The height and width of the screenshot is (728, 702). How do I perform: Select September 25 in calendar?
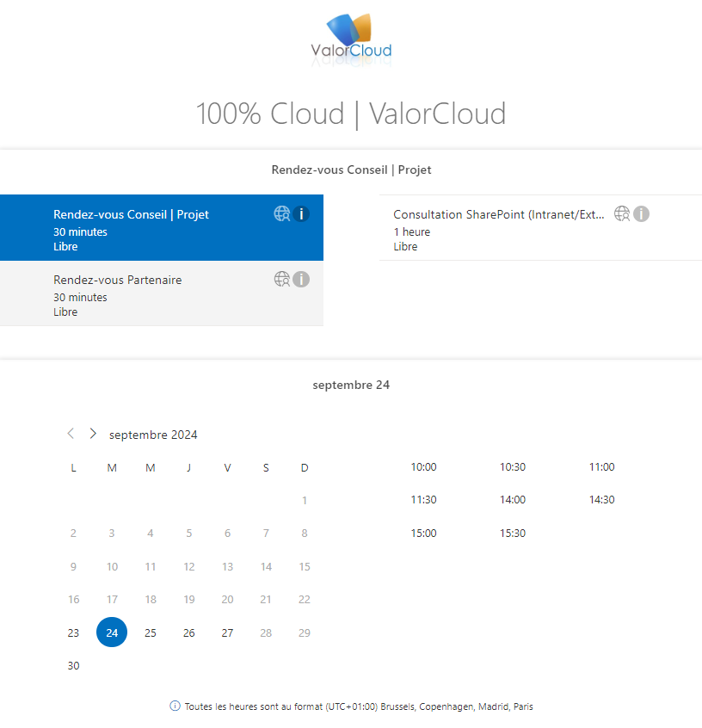151,632
